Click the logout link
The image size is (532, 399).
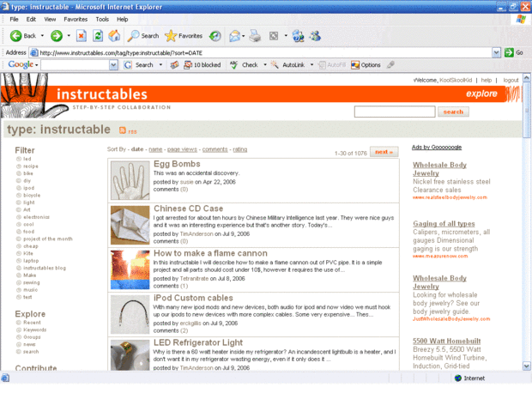pos(511,80)
